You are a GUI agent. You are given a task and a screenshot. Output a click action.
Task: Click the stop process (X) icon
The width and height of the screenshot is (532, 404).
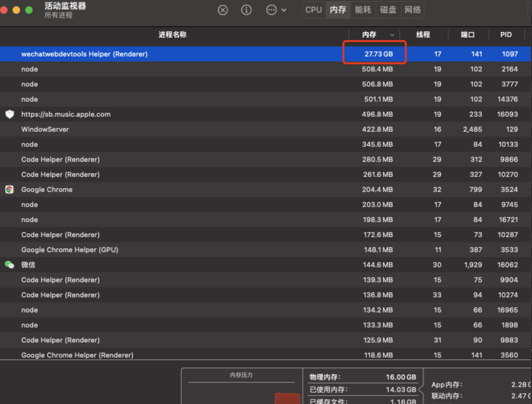click(x=223, y=10)
